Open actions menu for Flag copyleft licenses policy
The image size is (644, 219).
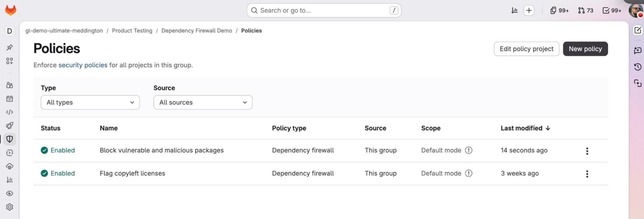pos(587,174)
